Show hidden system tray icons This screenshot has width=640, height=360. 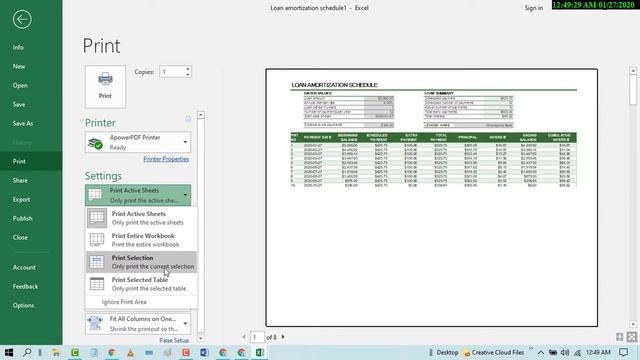click(541, 352)
